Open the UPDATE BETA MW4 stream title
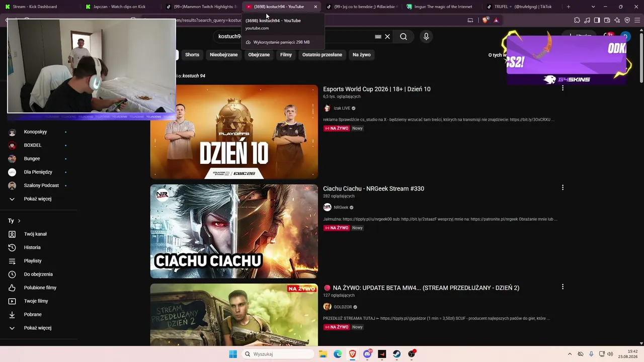Image resolution: width=644 pixels, height=362 pixels. [x=421, y=288]
